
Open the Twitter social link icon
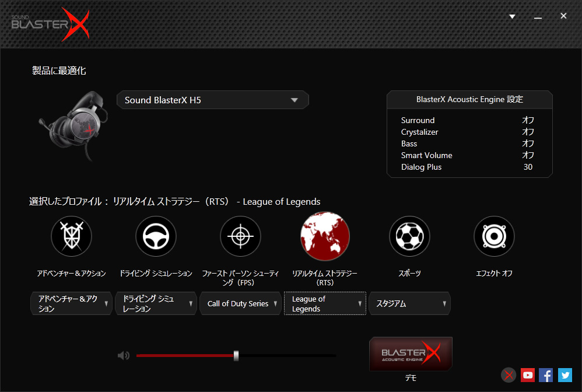click(x=565, y=375)
